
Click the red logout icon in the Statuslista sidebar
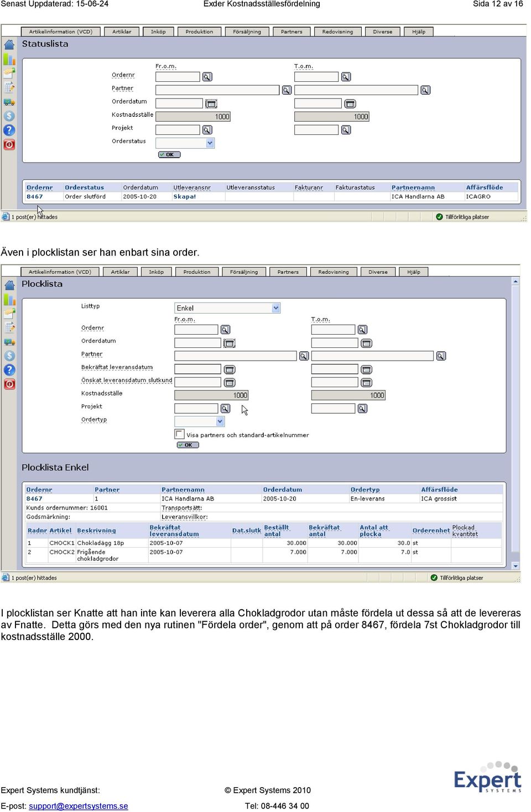pyautogui.click(x=9, y=145)
